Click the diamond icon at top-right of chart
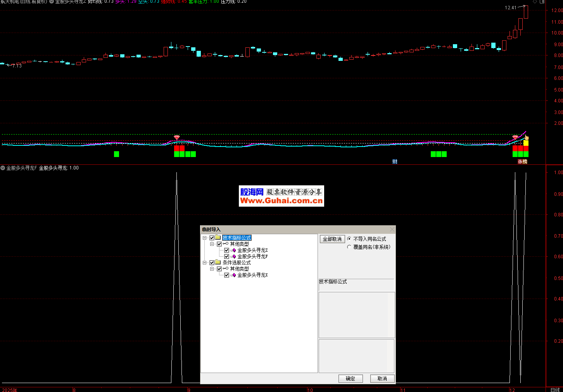This screenshot has width=563, height=392. (535, 2)
